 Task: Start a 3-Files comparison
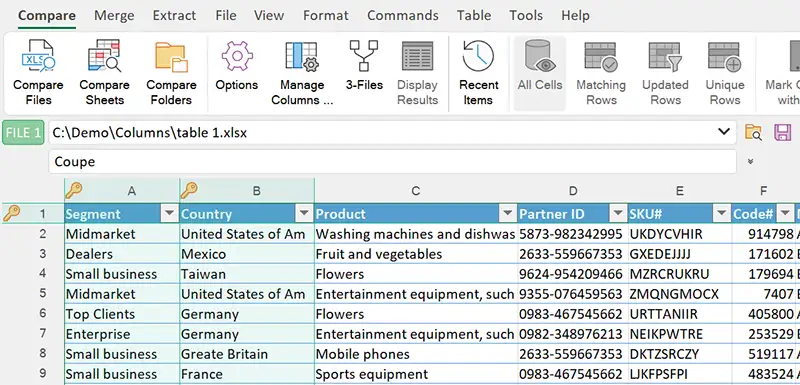coord(364,65)
